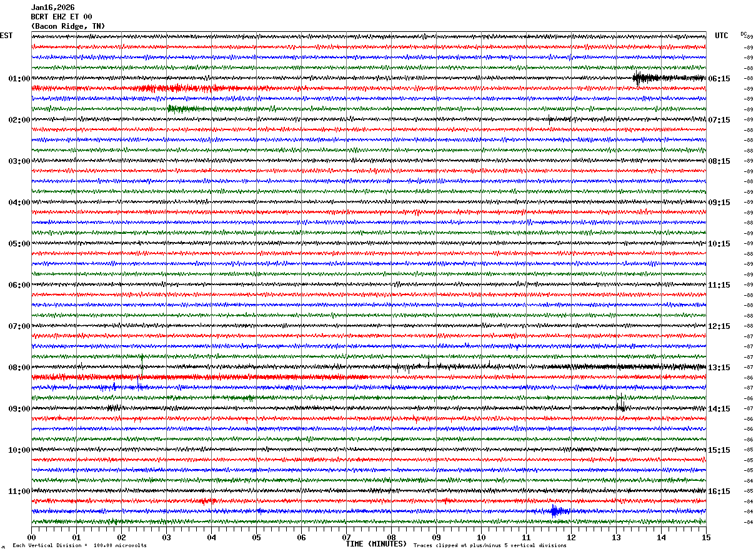756x554 pixels.
Task: Click the 08:15 UTC time label
Action: [x=719, y=161]
